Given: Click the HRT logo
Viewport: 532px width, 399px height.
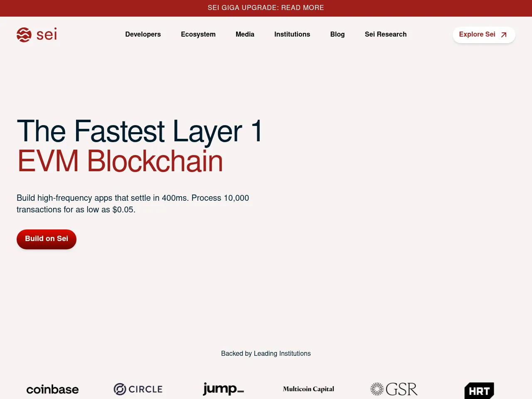Looking at the screenshot, I should point(479,391).
